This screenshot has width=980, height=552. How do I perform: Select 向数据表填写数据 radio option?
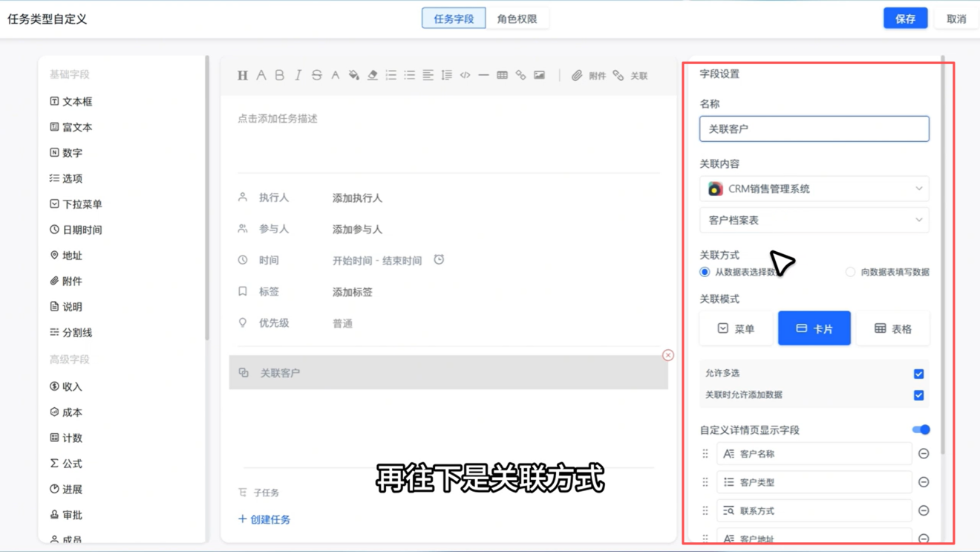850,272
